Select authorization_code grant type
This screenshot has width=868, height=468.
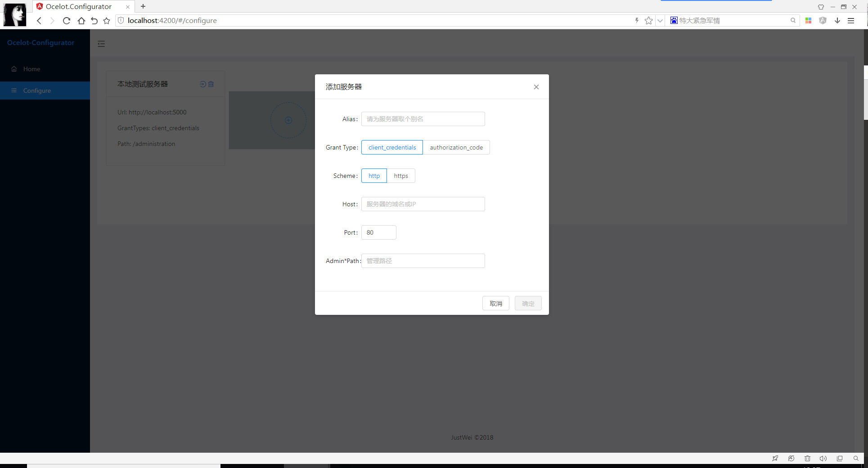(x=456, y=147)
